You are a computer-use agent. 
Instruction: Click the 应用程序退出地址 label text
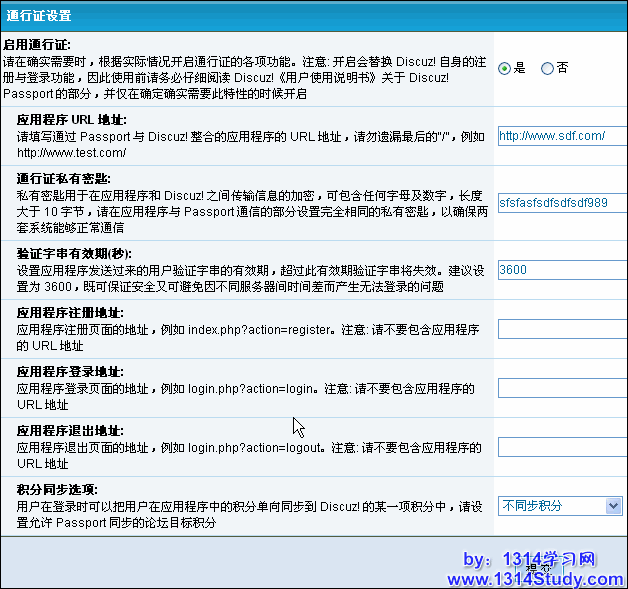point(70,430)
